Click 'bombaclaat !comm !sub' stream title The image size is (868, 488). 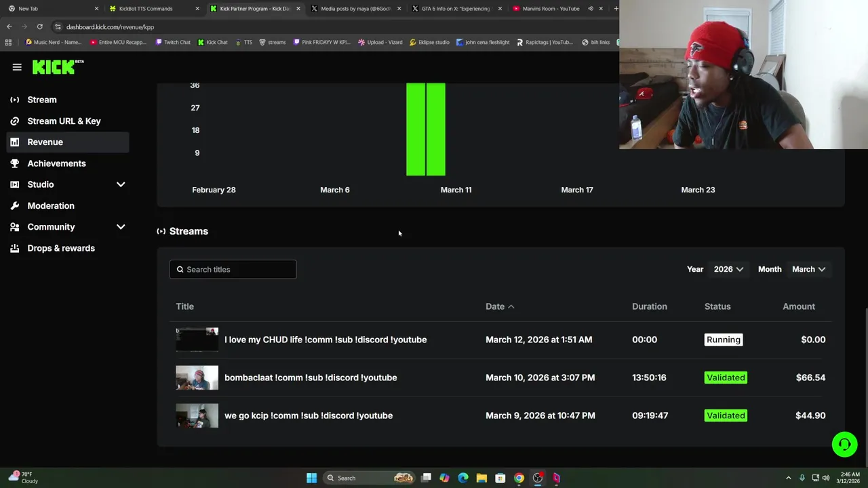pos(311,378)
